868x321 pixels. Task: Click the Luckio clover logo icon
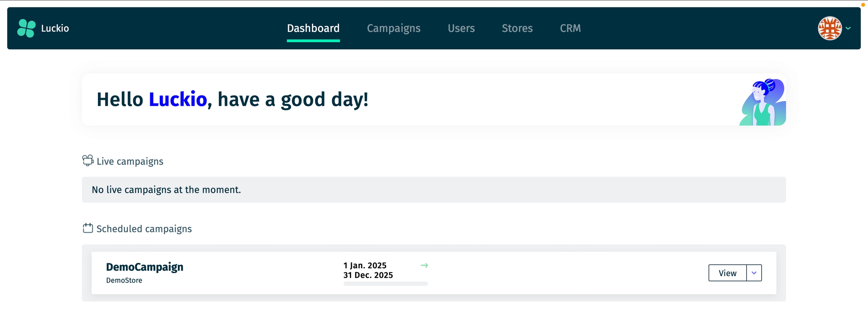click(x=26, y=28)
